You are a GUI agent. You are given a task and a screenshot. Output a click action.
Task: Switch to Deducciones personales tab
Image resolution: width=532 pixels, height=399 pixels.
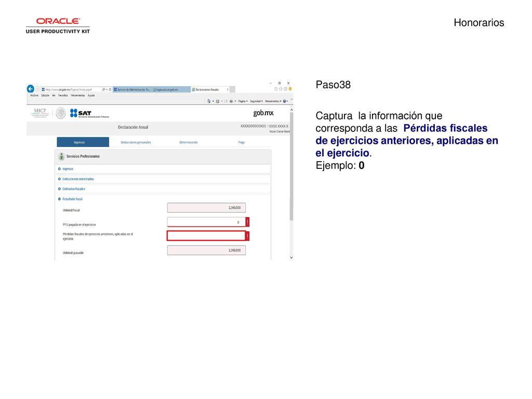tap(136, 142)
